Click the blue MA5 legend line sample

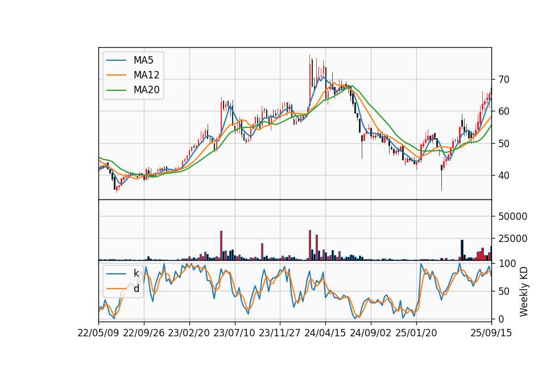pos(116,60)
